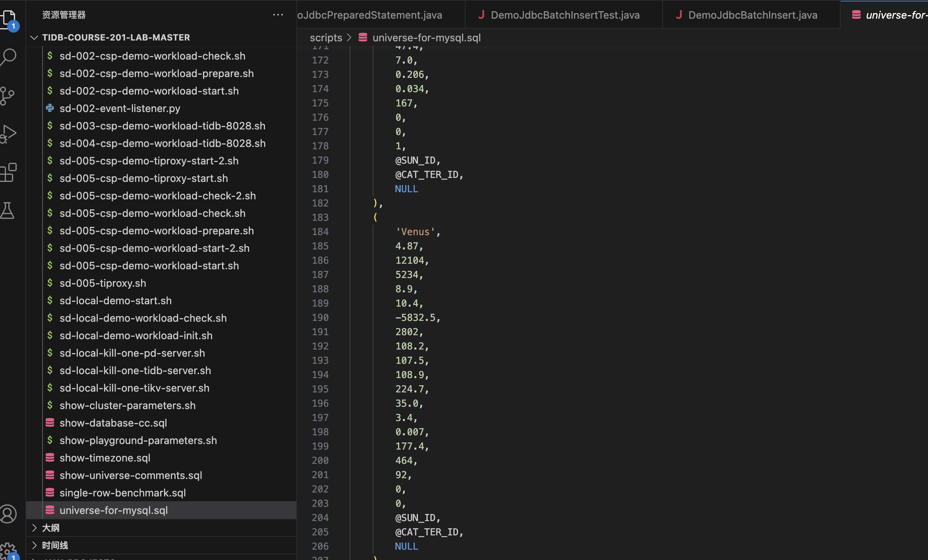The width and height of the screenshot is (928, 560).
Task: Switch to DemoJdbcBatchInsert.java tab
Action: (x=752, y=15)
